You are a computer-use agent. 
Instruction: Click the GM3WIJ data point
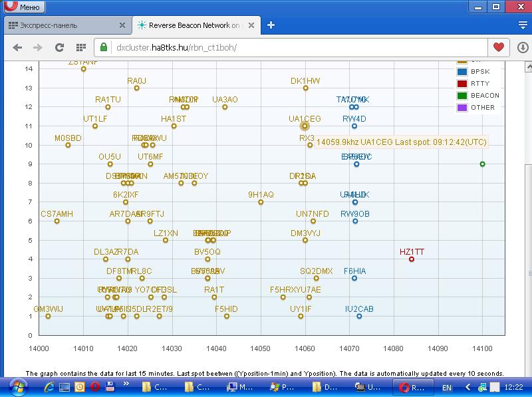[x=48, y=316]
